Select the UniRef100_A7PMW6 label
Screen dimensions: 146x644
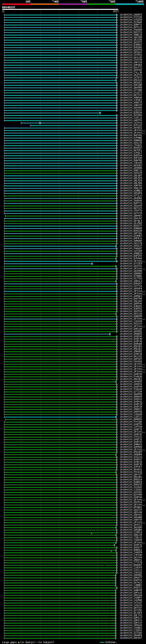tap(131, 138)
